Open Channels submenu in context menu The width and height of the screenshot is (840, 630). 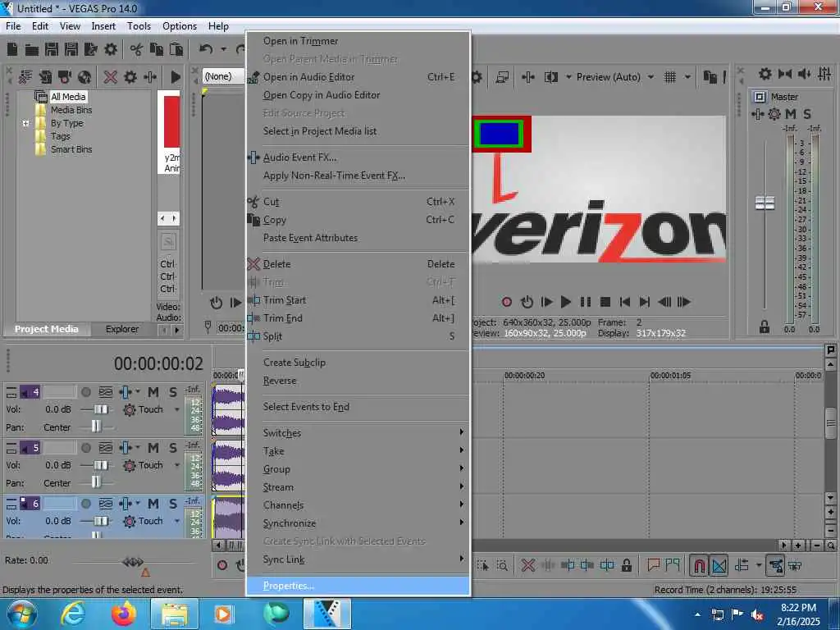(358, 505)
